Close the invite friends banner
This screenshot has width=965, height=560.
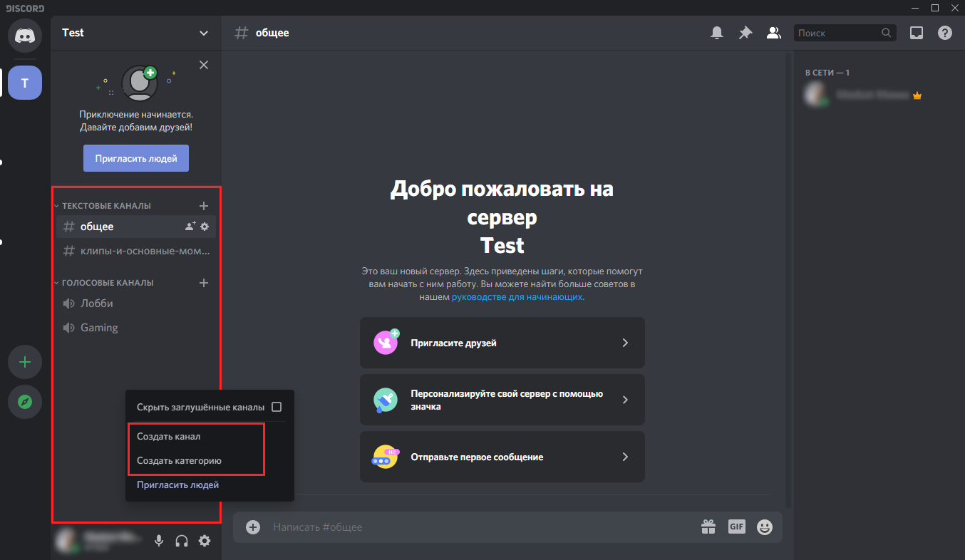(204, 65)
